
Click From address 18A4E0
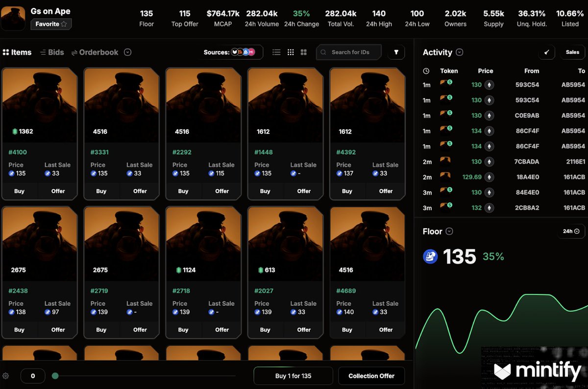527,177
